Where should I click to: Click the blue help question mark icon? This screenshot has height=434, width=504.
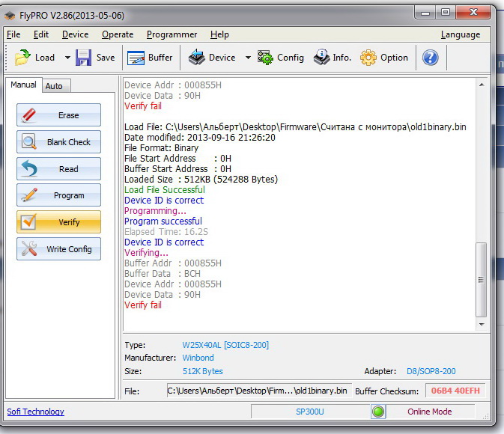[430, 58]
